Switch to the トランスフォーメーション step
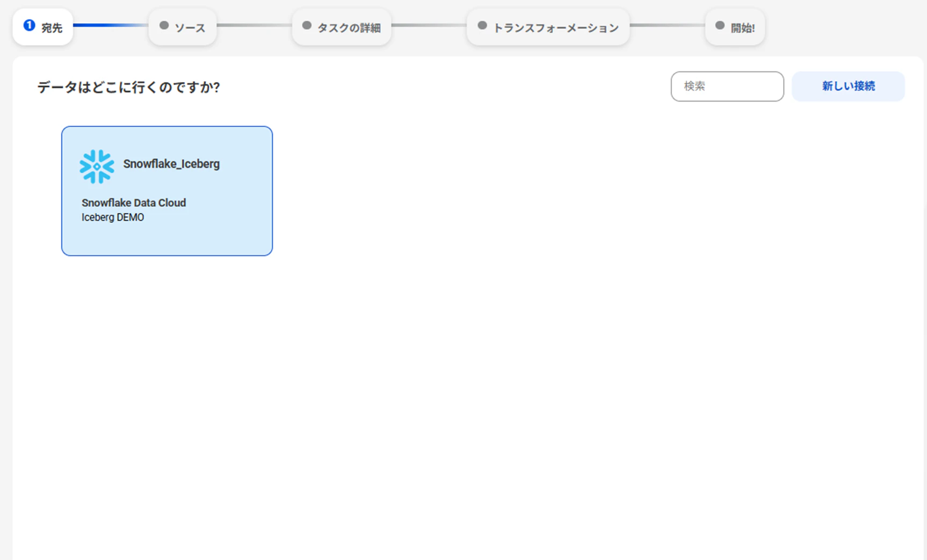Screen dimensions: 927x560 click(x=548, y=27)
